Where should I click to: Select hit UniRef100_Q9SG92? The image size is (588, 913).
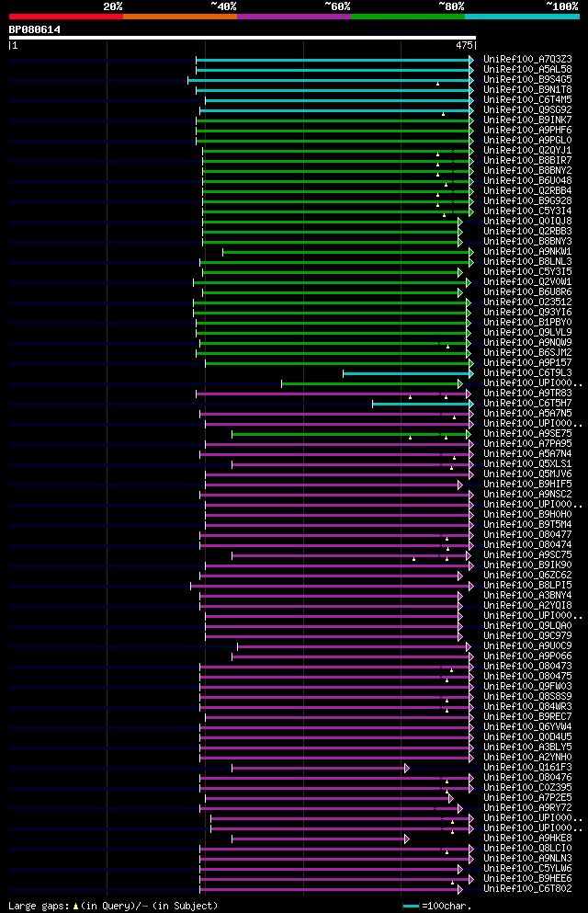(x=527, y=110)
